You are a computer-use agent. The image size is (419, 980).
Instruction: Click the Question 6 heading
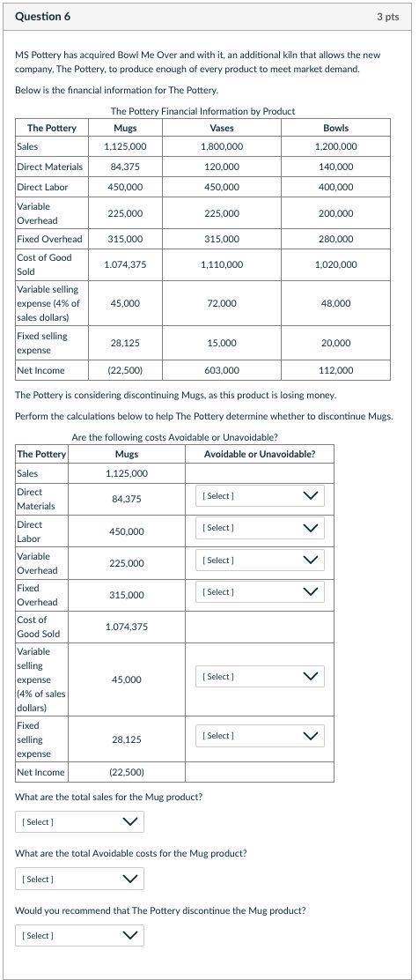pos(42,17)
